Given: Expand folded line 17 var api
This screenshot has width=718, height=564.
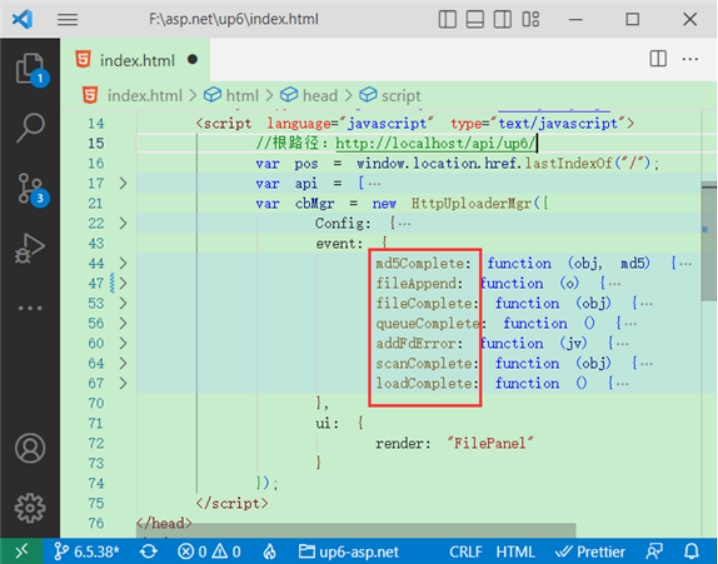Looking at the screenshot, I should click(123, 184).
